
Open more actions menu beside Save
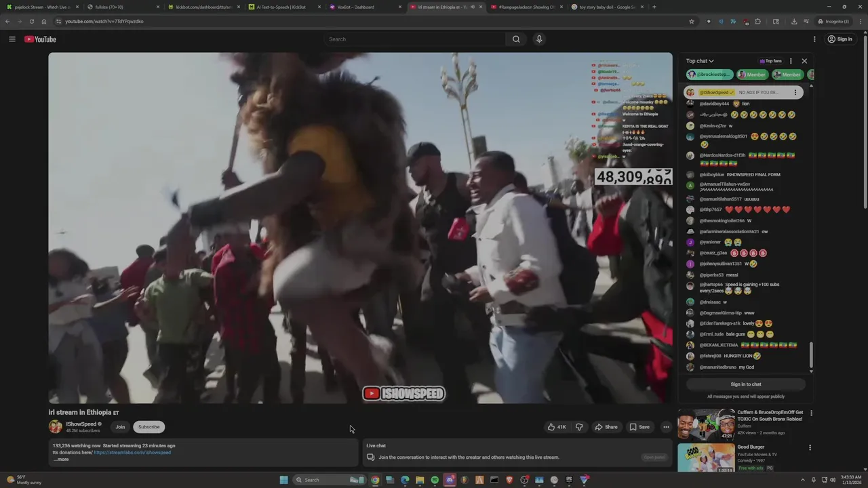tap(666, 427)
